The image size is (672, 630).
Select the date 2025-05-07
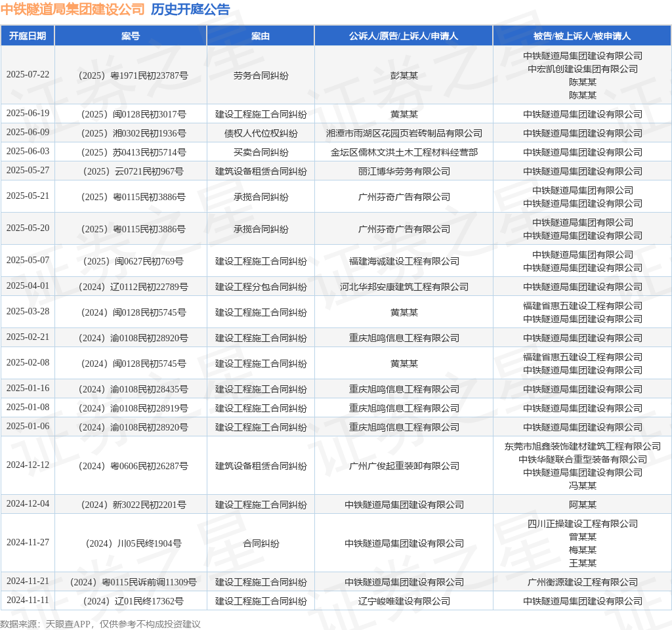[x=28, y=260]
